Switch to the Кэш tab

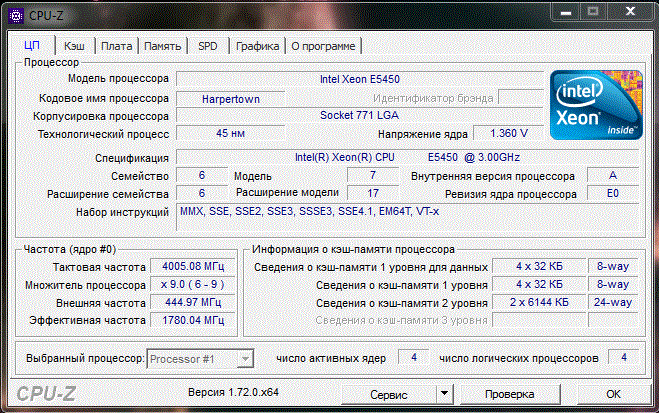tap(74, 46)
